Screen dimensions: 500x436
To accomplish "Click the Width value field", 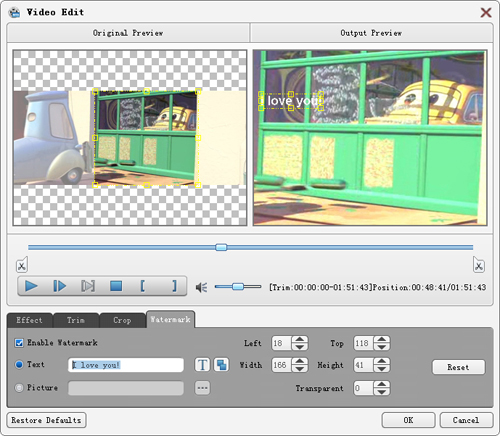I will click(282, 365).
